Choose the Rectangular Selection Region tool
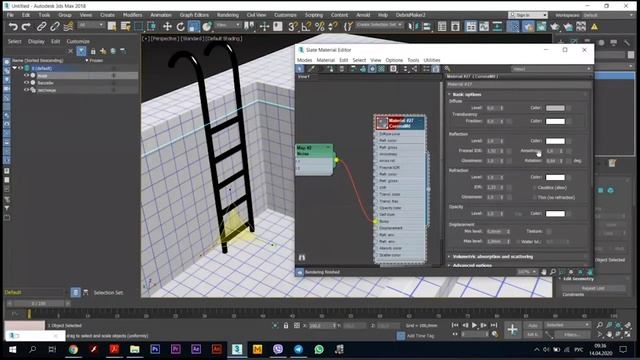Viewport: 640px width, 360px height. 139,27
